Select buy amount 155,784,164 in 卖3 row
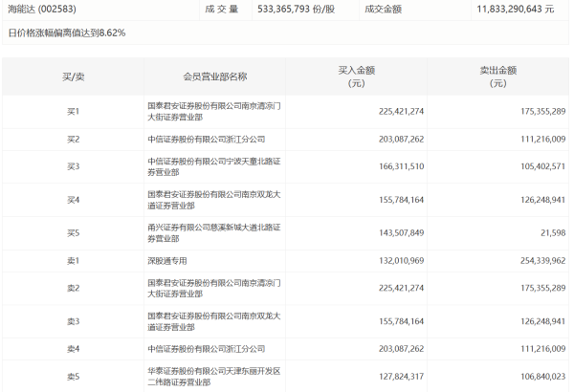The height and width of the screenshot is (392, 574). click(401, 321)
